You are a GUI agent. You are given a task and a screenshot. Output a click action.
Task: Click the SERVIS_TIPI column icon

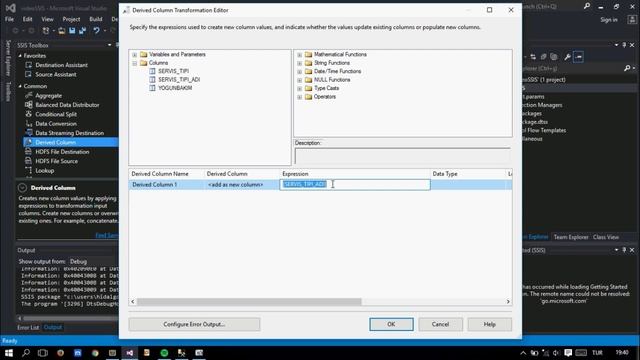click(152, 71)
